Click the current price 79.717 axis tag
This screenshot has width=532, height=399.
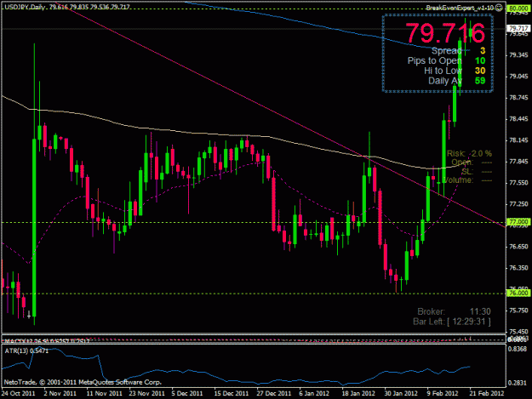[x=518, y=28]
